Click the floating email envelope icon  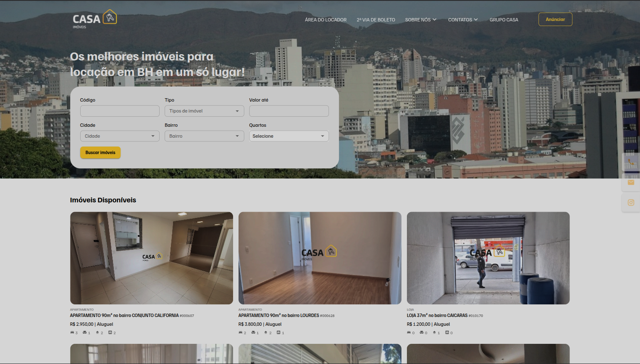pyautogui.click(x=630, y=182)
